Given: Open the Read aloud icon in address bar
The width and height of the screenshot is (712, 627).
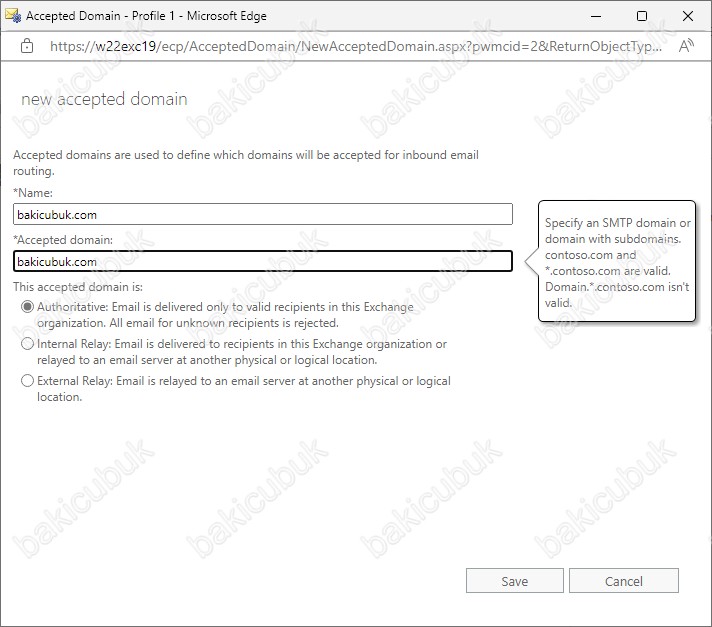Looking at the screenshot, I should coord(686,46).
